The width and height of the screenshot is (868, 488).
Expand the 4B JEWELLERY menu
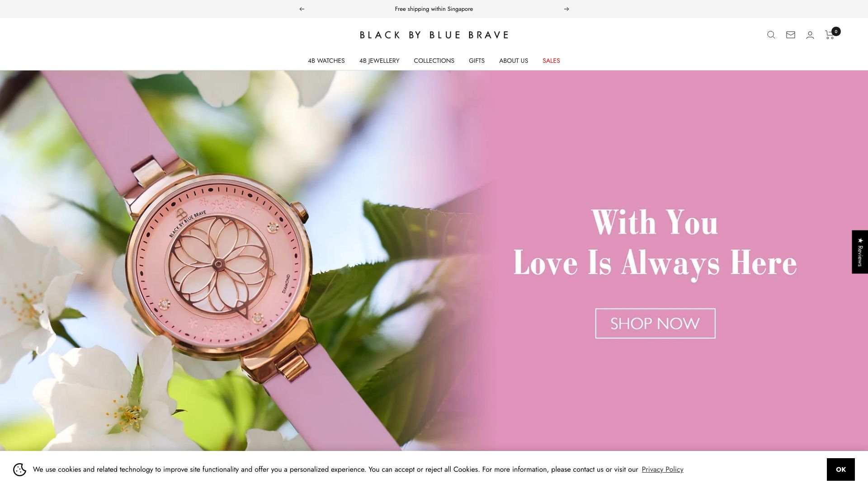[379, 61]
